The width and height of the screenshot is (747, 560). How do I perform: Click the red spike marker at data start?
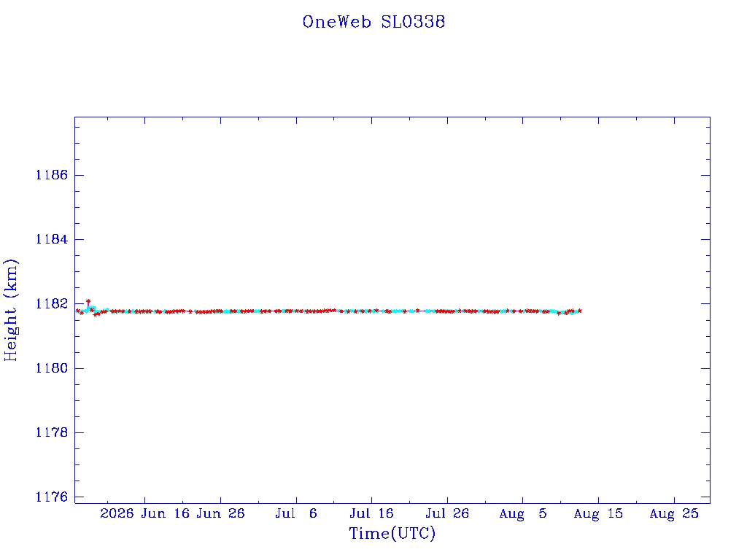88,301
